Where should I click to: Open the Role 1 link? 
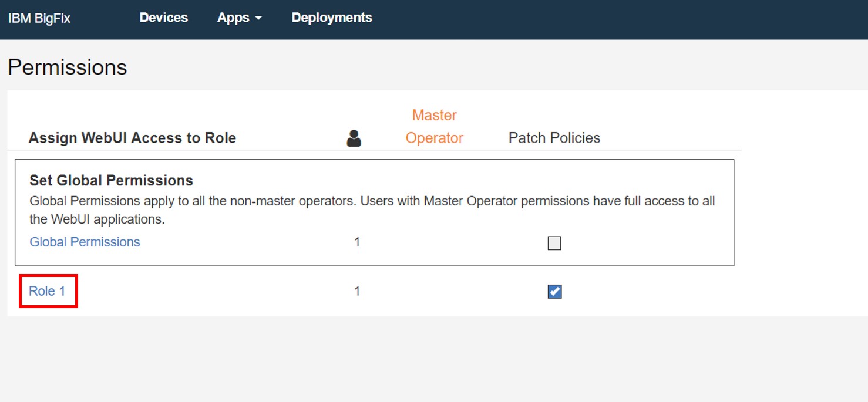[x=47, y=291]
